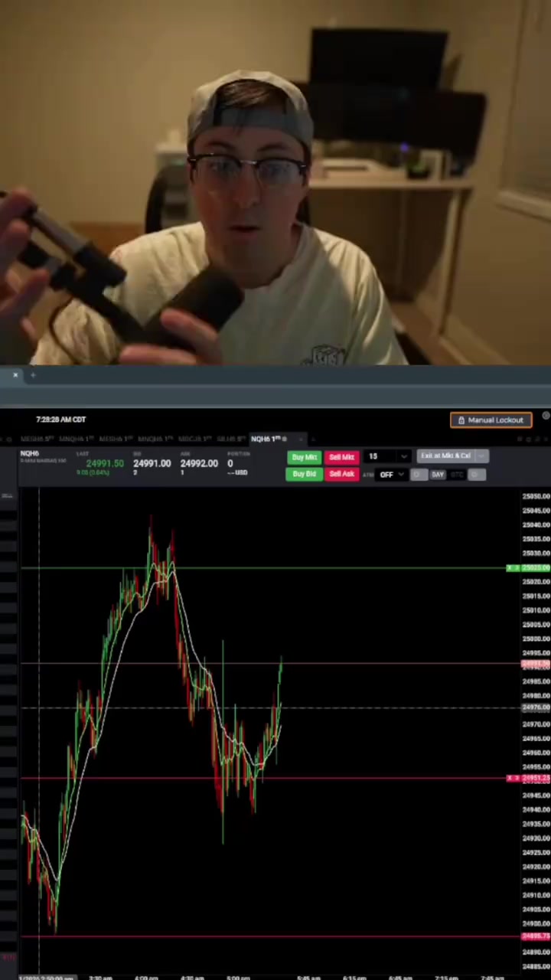This screenshot has height=980, width=551.
Task: Click Exit at Mkt & Cxl button
Action: 445,456
